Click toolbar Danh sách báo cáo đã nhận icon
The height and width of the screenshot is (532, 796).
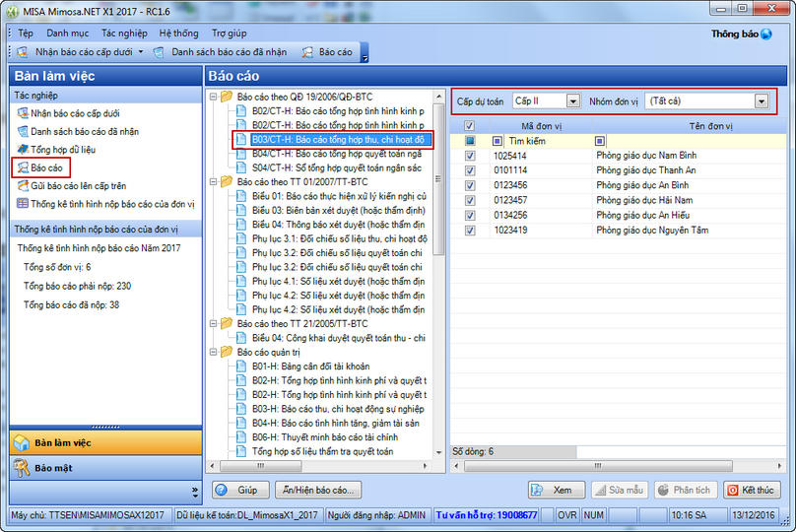tap(159, 52)
